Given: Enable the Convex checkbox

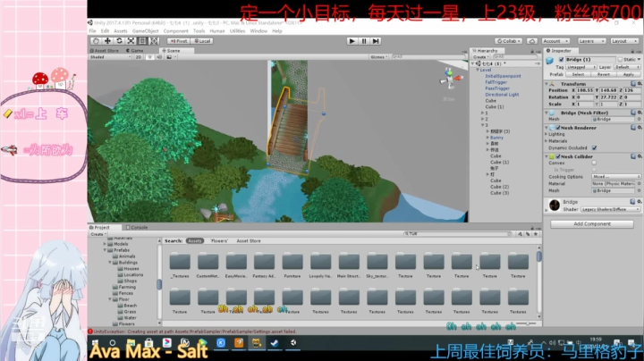Looking at the screenshot, I should coord(594,163).
